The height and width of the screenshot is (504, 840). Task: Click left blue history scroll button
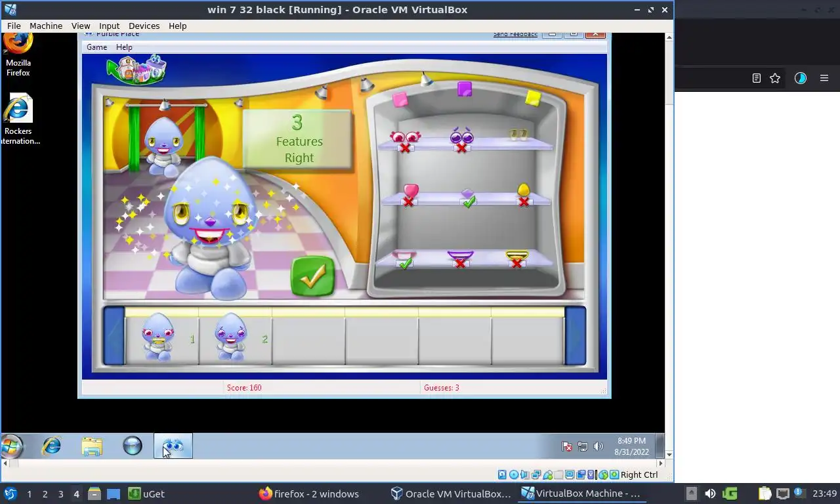(x=114, y=336)
